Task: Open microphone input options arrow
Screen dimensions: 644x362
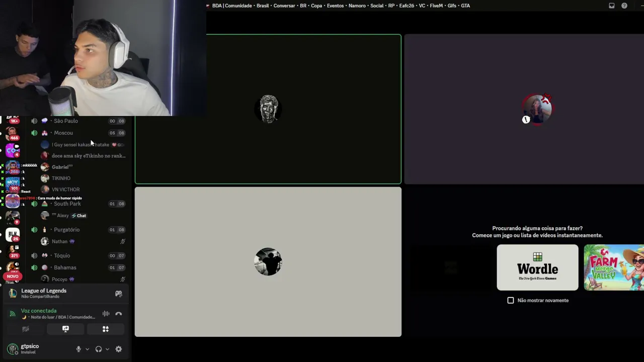Action: coord(87,349)
